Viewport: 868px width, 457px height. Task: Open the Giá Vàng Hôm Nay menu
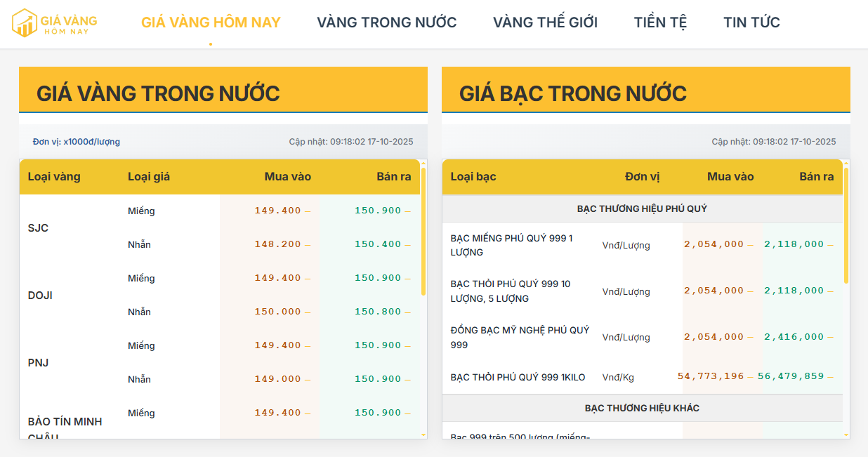click(211, 22)
